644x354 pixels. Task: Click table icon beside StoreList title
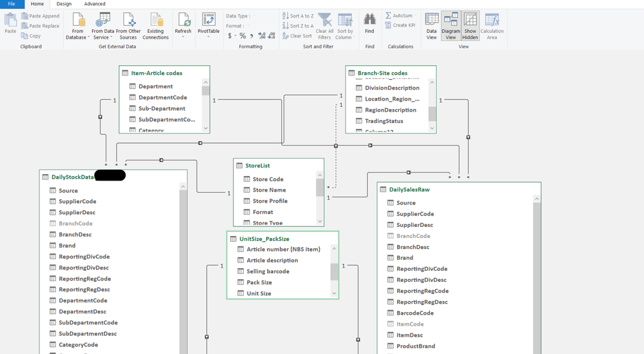pyautogui.click(x=239, y=166)
